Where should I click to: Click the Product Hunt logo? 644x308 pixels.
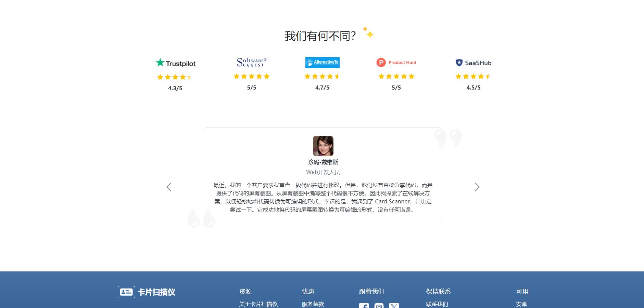point(396,63)
